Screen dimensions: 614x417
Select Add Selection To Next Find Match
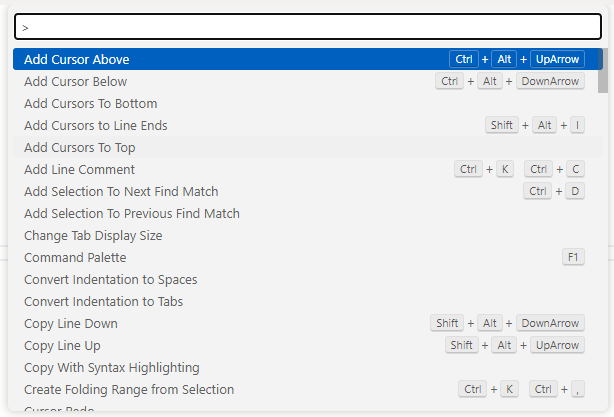click(x=121, y=192)
